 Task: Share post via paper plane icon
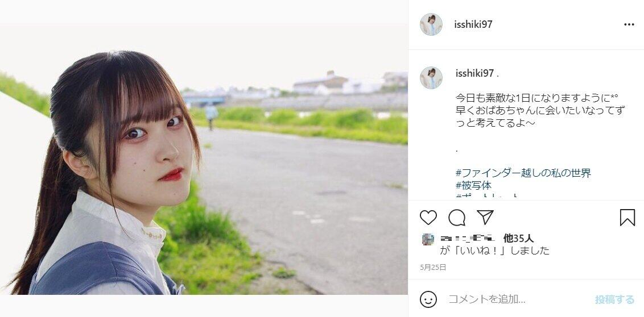click(485, 217)
